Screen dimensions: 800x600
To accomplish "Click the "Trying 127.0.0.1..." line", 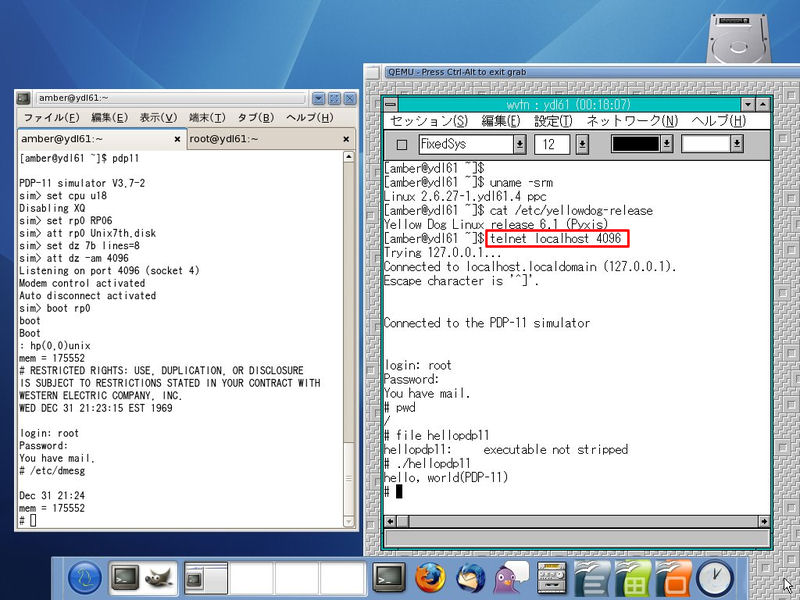I will pyautogui.click(x=442, y=253).
